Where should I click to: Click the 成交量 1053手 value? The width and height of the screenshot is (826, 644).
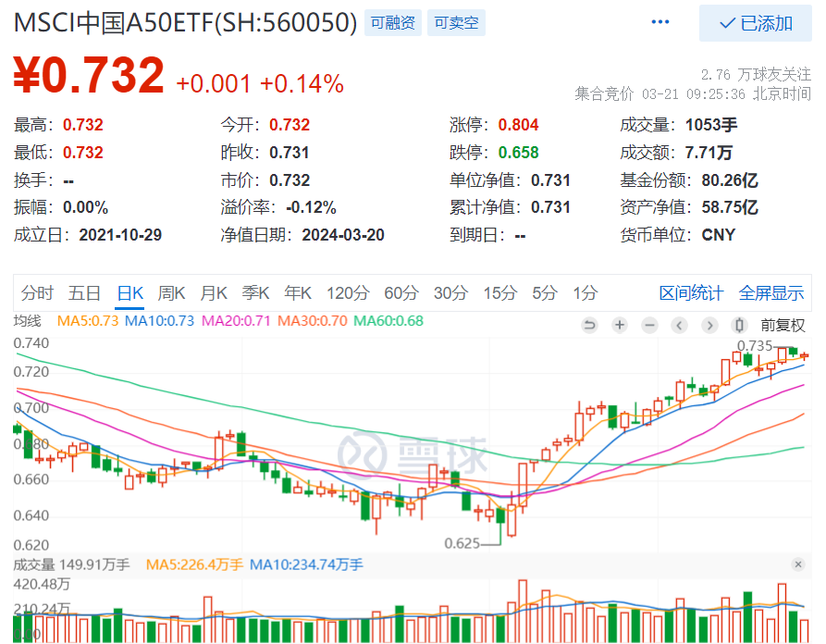coord(711,125)
